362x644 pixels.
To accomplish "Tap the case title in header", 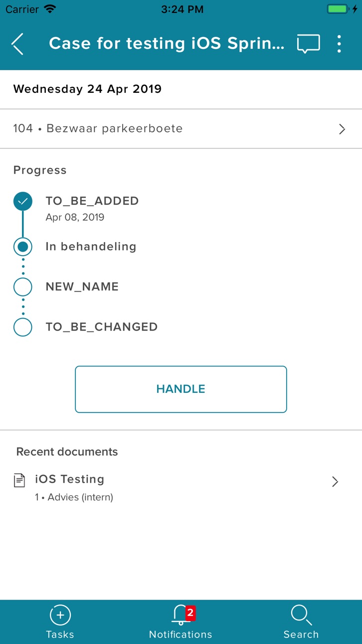I will [x=167, y=44].
